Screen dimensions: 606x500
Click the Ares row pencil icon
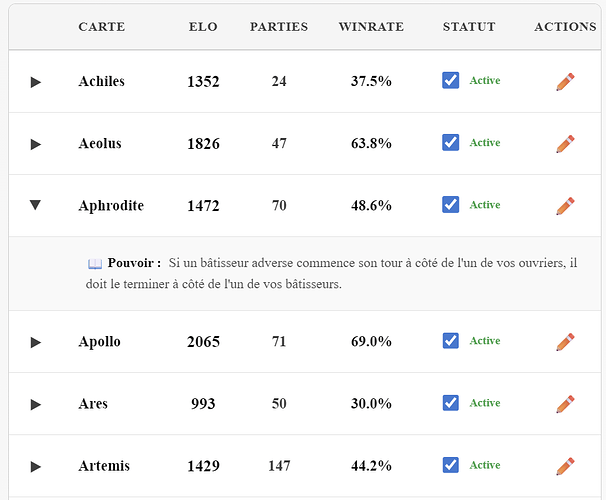(565, 404)
